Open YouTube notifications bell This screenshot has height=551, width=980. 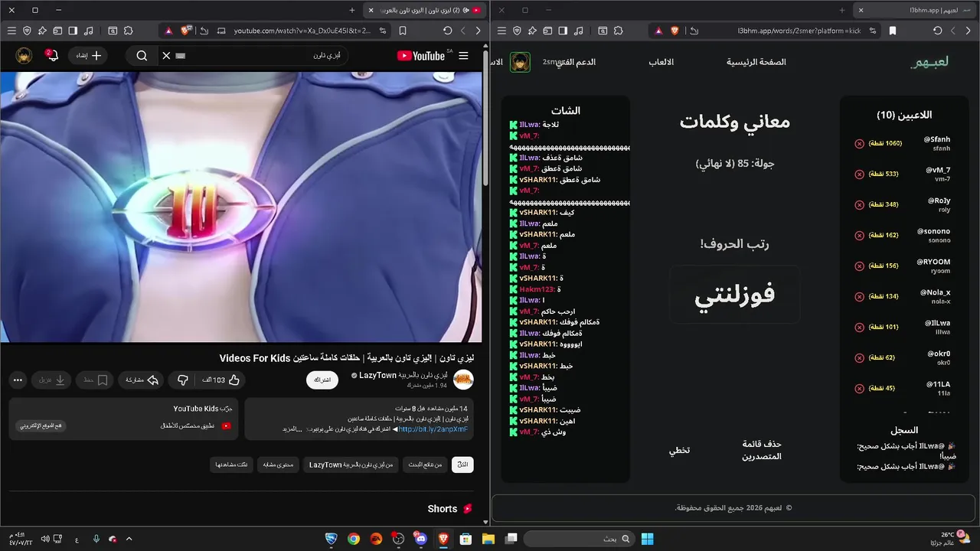51,56
